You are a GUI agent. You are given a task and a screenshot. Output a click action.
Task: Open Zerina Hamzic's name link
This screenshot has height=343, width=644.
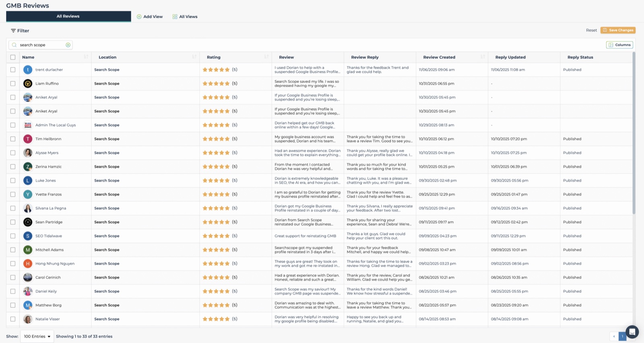click(48, 166)
